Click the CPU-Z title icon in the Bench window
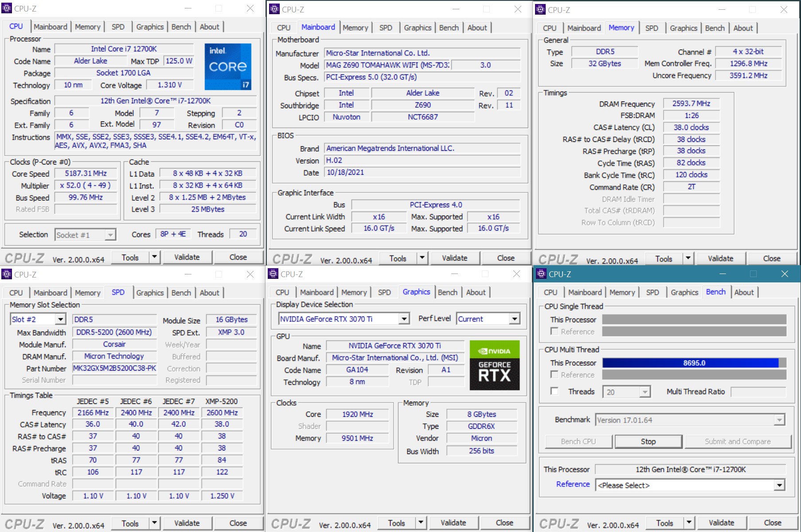Screen dimensions: 801x532 541,274
